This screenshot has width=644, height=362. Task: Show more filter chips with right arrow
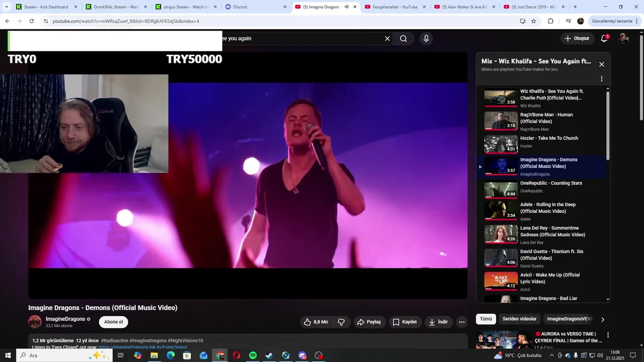[x=603, y=319]
